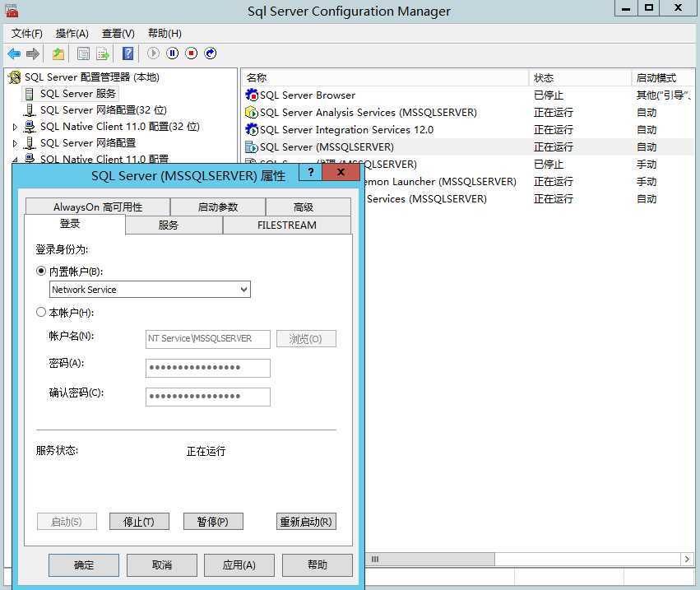This screenshot has height=590, width=700.
Task: Select the SQL Server Browser row name
Action: point(308,95)
